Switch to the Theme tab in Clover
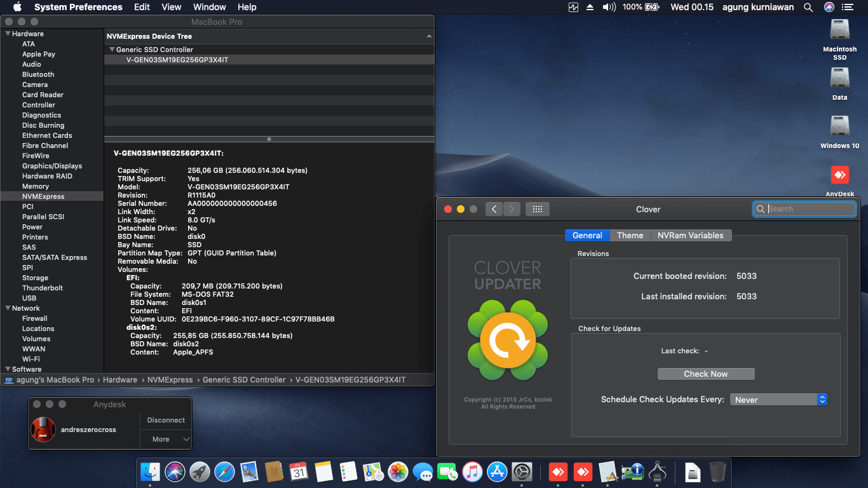 pos(630,235)
